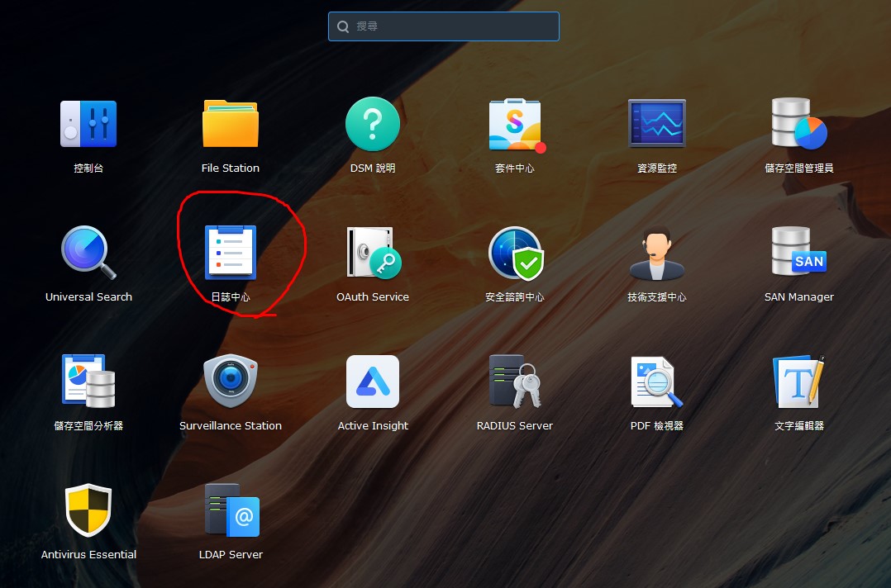This screenshot has height=588, width=891.
Task: Open 技術支援中心 Support Center
Action: [x=657, y=254]
